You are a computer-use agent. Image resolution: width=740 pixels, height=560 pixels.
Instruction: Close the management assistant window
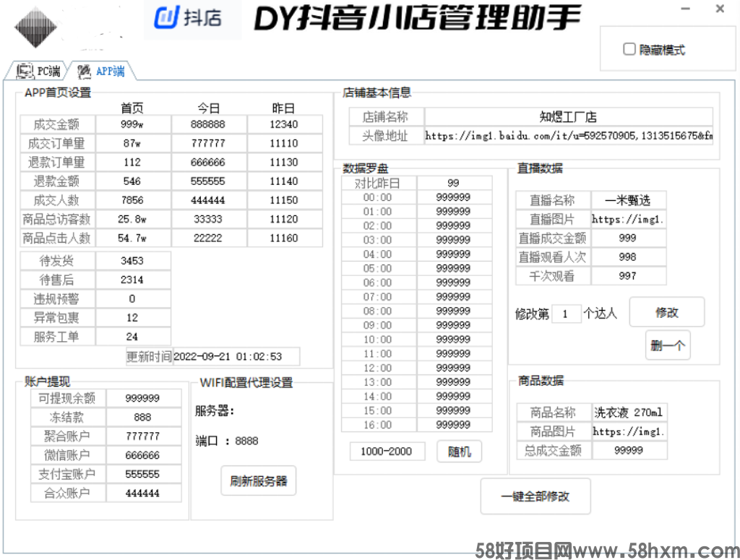pos(720,9)
